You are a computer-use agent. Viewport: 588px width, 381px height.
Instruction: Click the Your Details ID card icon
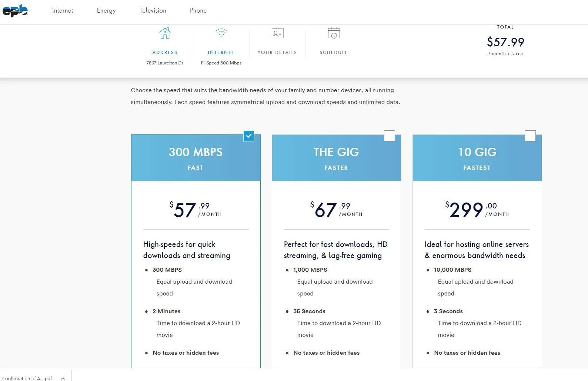277,33
